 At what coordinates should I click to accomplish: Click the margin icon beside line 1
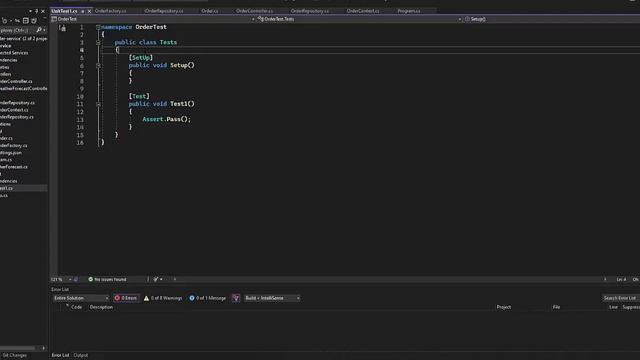point(62,28)
